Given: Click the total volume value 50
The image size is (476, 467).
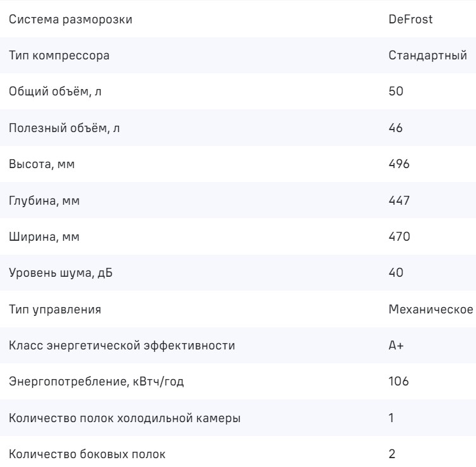Looking at the screenshot, I should [396, 92].
